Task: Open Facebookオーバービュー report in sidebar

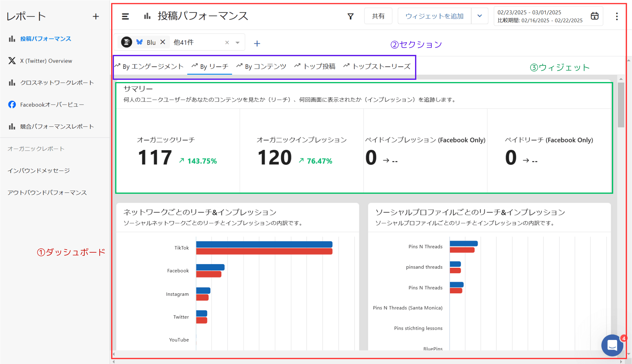Action: [x=52, y=105]
